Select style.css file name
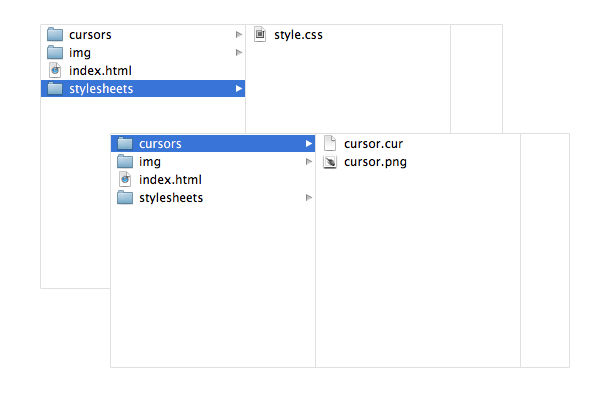 298,35
